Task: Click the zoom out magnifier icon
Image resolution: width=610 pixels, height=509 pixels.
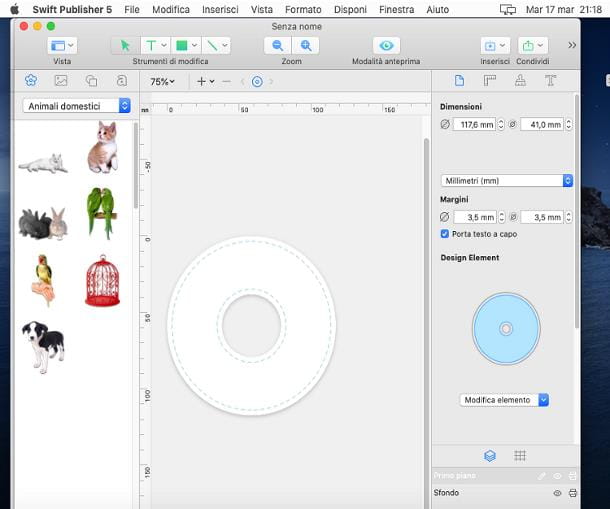Action: 278,45
